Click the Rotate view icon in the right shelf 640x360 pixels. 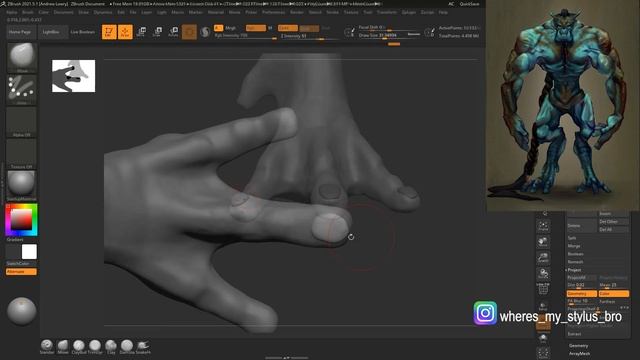(543, 273)
